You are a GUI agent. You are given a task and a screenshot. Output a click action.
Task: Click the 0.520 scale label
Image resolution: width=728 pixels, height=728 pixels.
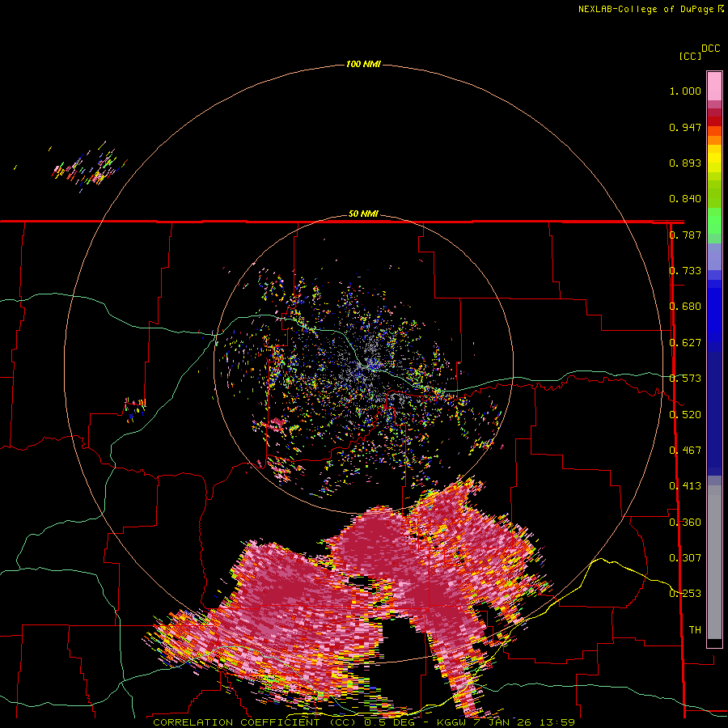click(x=685, y=415)
